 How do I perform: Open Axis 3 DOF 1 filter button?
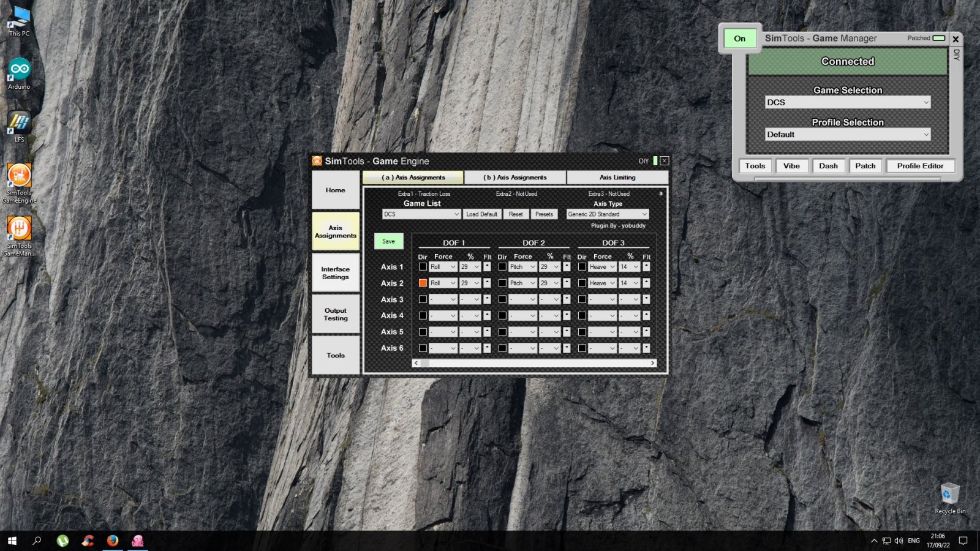pos(487,299)
